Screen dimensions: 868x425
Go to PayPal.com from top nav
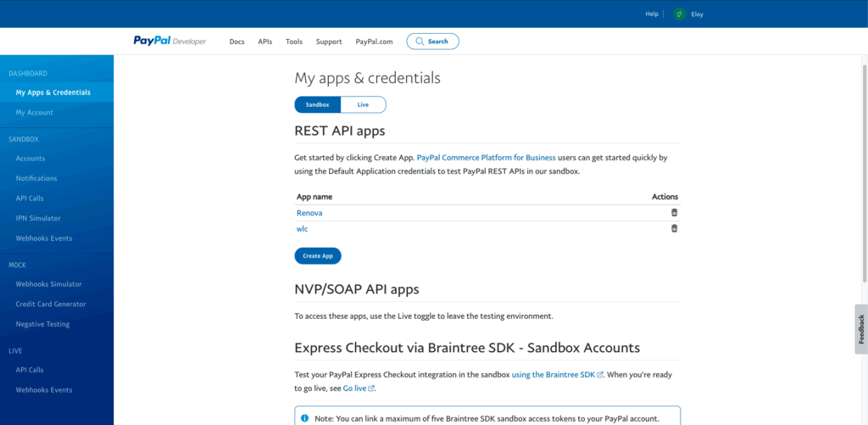pyautogui.click(x=374, y=42)
